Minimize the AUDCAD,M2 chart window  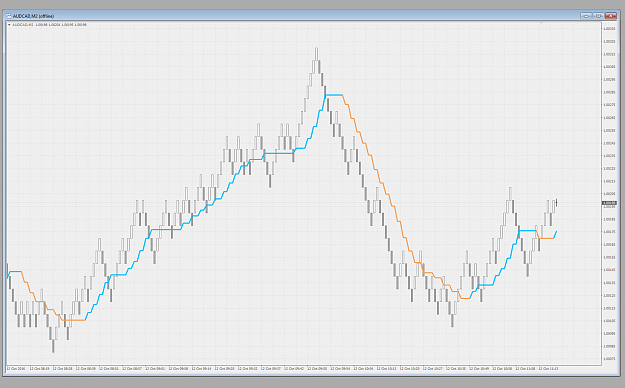click(586, 16)
